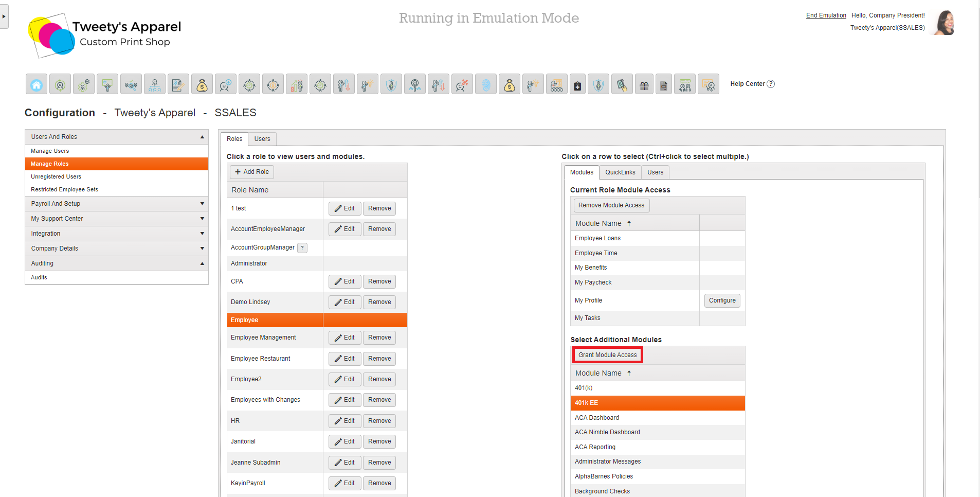Open the magnifier-over-people search icon
This screenshot has width=980, height=497.
[131, 84]
